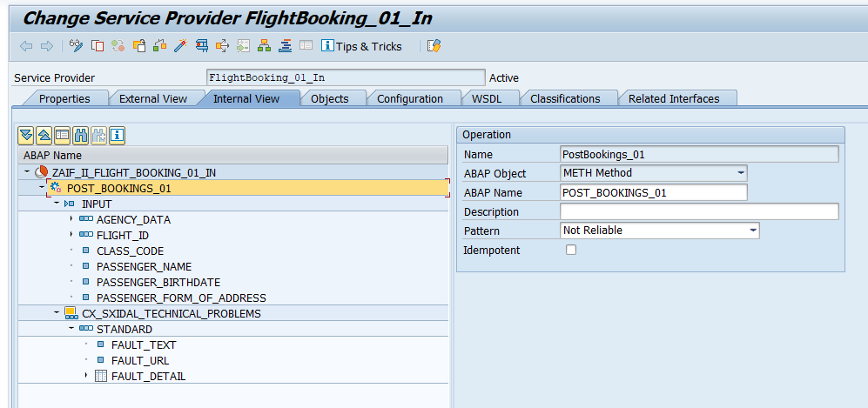Image resolution: width=868 pixels, height=408 pixels.
Task: Click the Tips & Tricks button
Action: [361, 46]
